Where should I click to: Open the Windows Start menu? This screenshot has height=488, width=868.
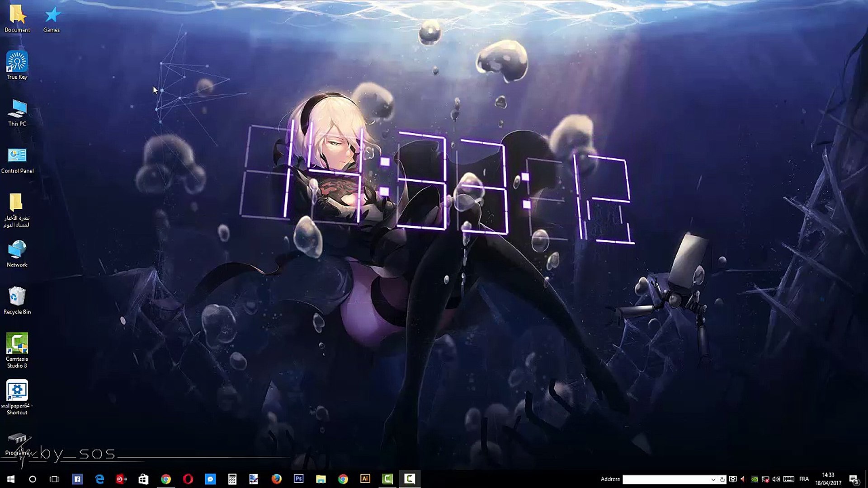11,479
